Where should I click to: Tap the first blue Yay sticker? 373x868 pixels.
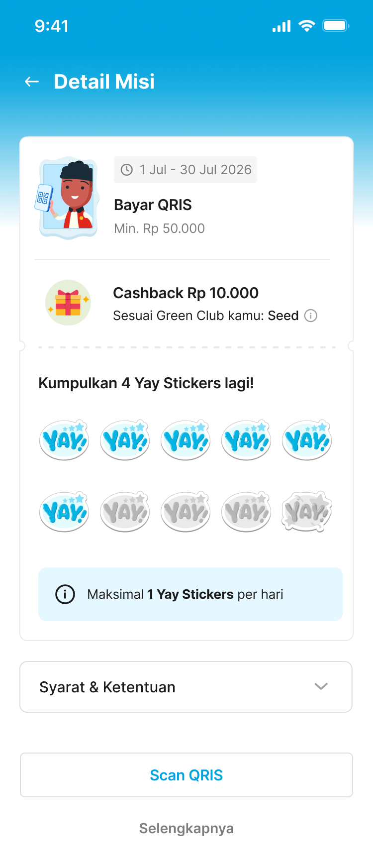point(64,439)
